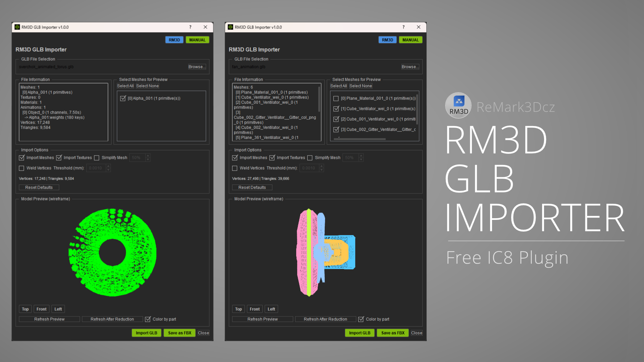Click the torus wireframe model preview

(x=112, y=252)
